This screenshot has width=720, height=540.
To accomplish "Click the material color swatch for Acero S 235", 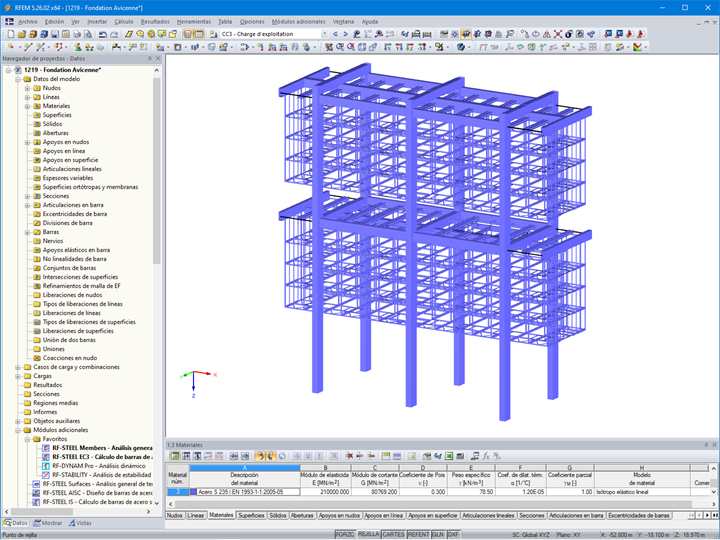I will 193,492.
